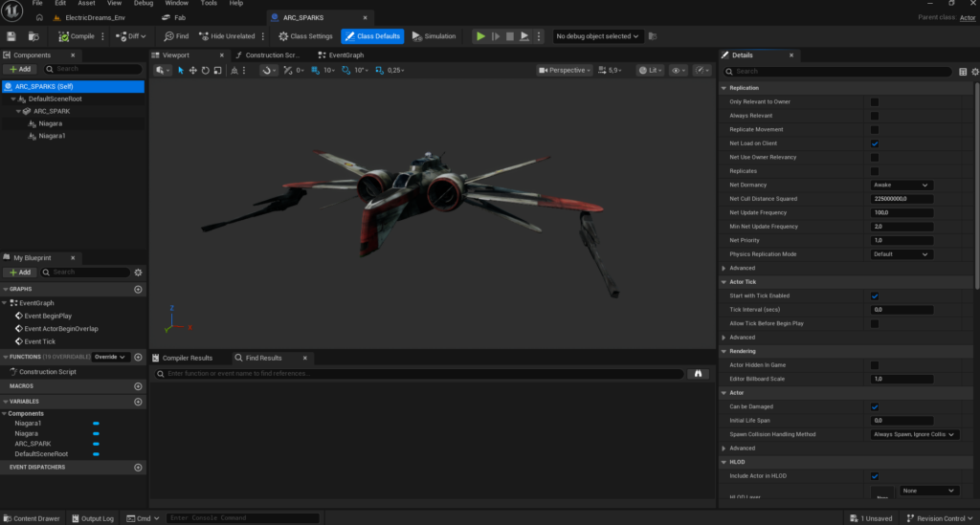
Task: Click the Net Update Frequency field
Action: [902, 213]
